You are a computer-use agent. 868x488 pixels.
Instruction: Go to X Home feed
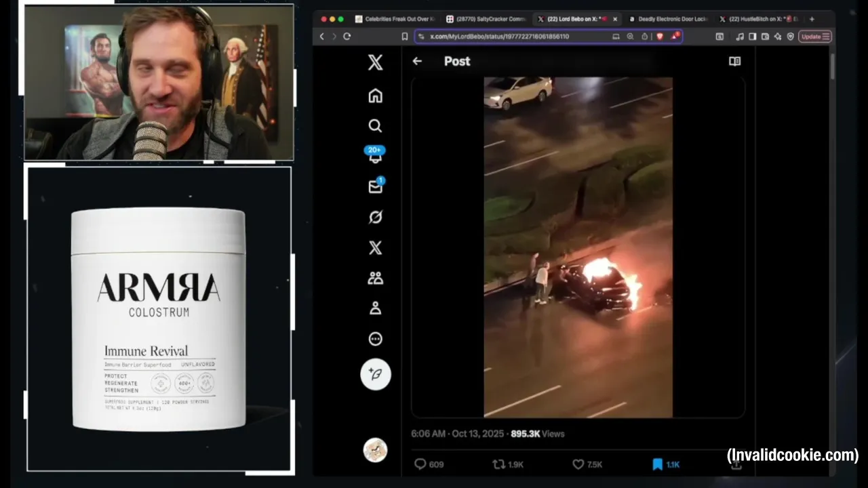(x=375, y=96)
